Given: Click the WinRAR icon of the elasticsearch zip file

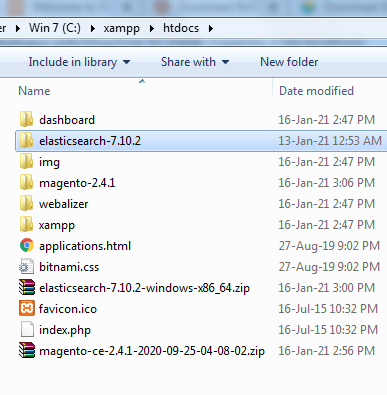Looking at the screenshot, I should pos(27,287).
